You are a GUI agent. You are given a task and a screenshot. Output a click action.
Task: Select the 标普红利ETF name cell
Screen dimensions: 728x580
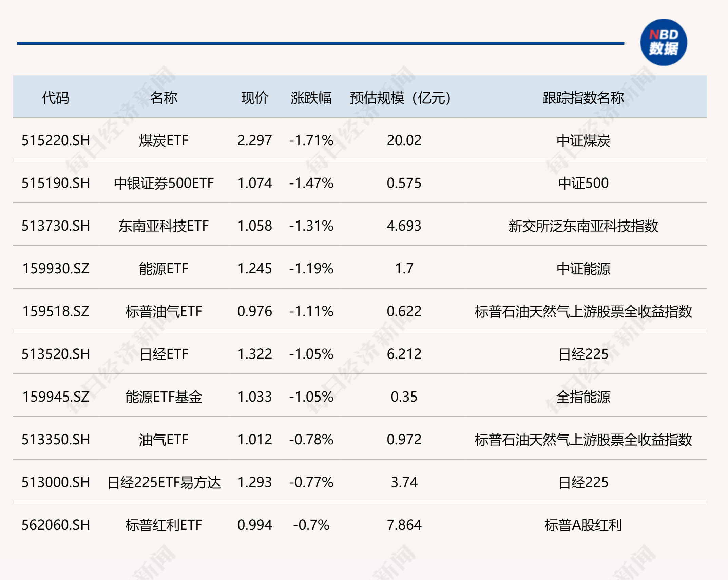click(164, 525)
